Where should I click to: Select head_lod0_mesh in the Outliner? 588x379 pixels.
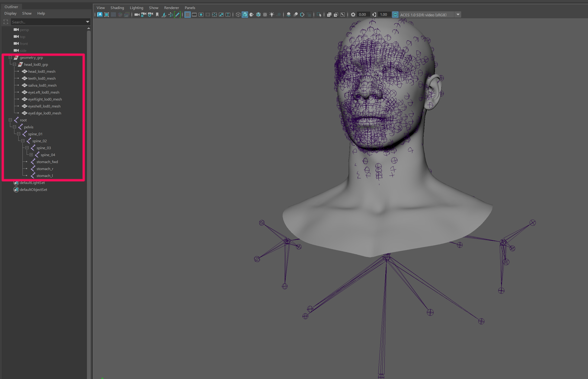tap(42, 71)
